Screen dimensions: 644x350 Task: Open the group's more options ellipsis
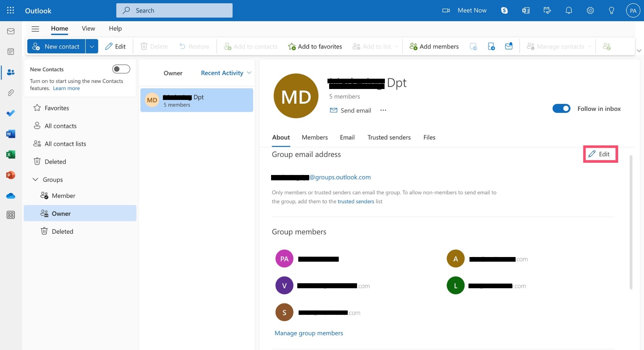(383, 110)
